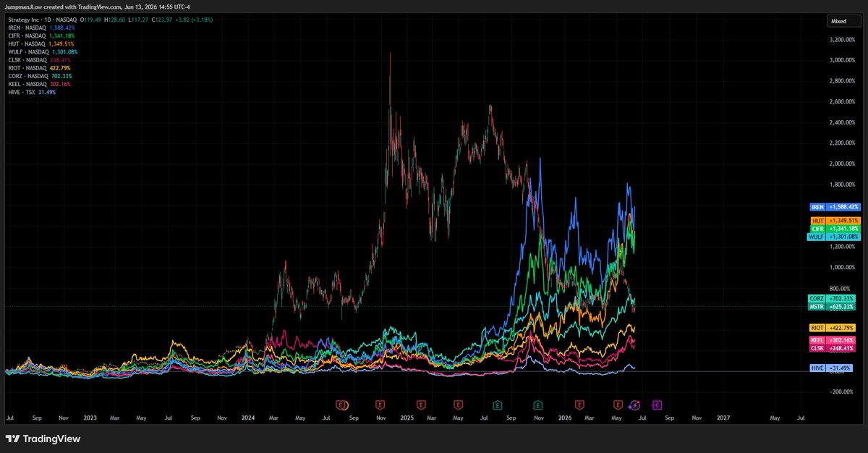This screenshot has height=453, width=868.
Task: Click the 3,200.00% price axis tick
Action: click(841, 39)
